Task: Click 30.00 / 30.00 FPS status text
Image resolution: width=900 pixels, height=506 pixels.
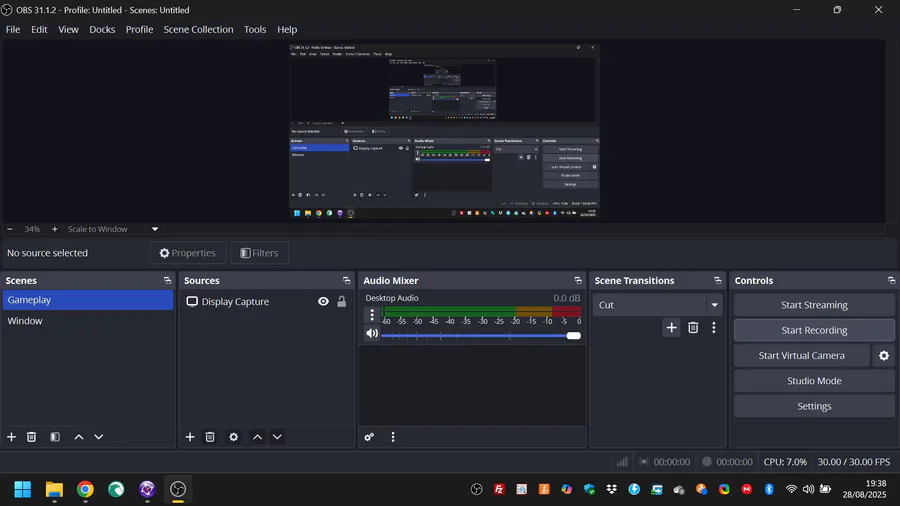Action: (x=854, y=462)
